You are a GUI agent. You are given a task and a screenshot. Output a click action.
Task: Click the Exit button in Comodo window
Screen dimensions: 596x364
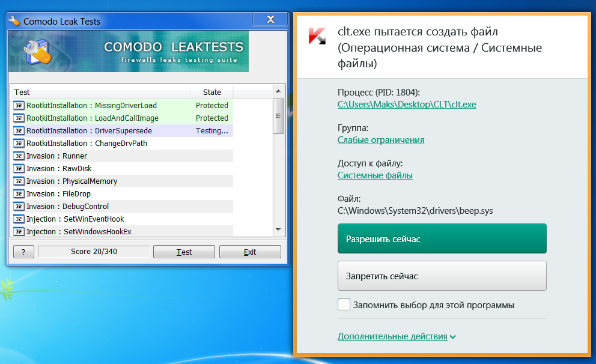(x=250, y=252)
